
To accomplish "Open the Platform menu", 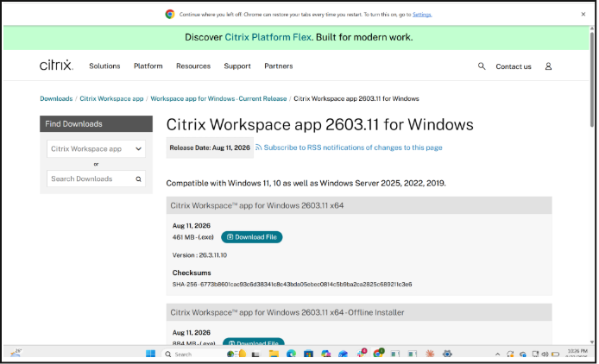I will click(x=148, y=66).
